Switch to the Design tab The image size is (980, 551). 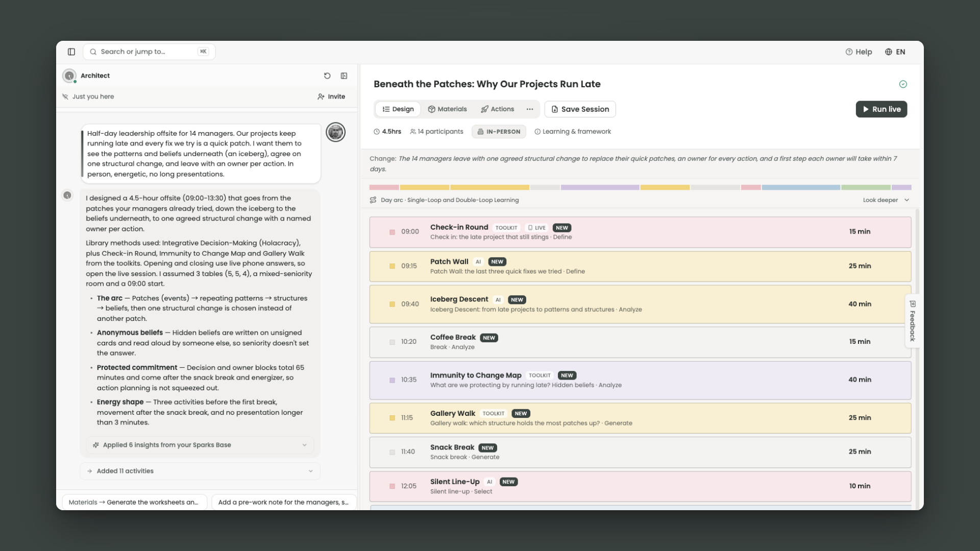[398, 109]
